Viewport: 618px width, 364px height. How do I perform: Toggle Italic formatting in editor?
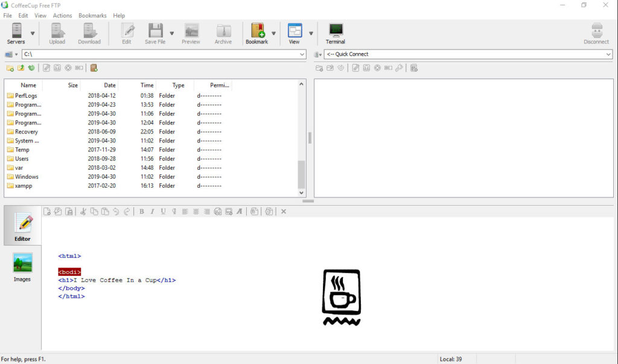click(x=152, y=211)
